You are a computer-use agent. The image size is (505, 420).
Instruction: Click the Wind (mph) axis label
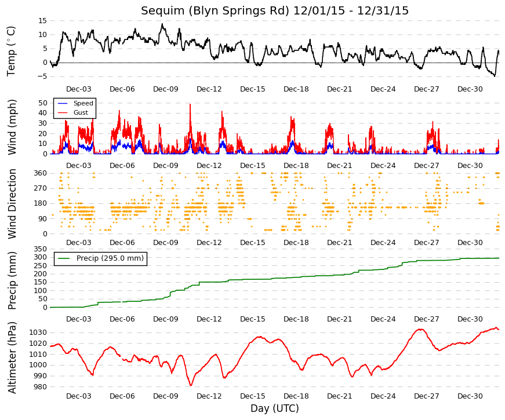pos(12,127)
